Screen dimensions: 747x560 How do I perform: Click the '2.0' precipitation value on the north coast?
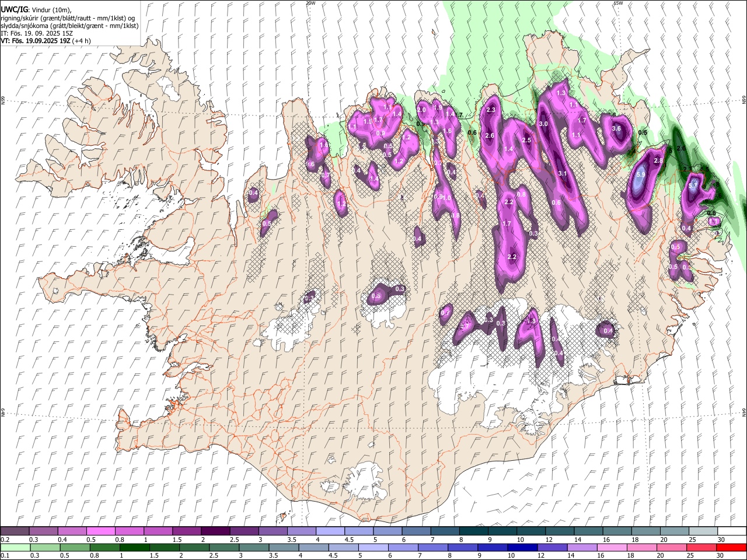click(422, 110)
